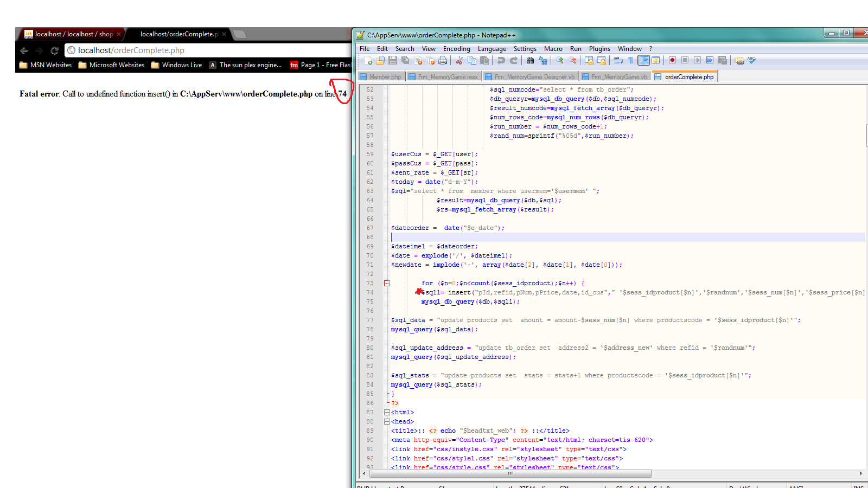This screenshot has width=868, height=488.
Task: Toggle the Indent Guide button
Action: 643,60
